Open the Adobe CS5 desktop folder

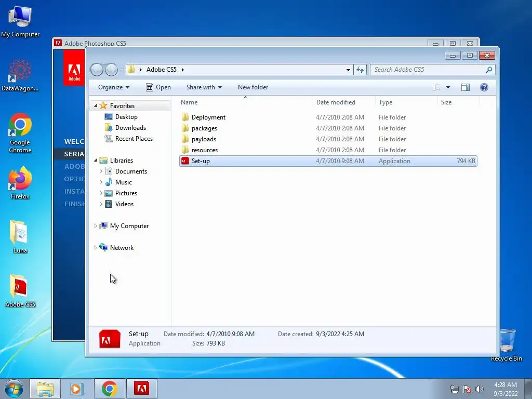pos(20,291)
